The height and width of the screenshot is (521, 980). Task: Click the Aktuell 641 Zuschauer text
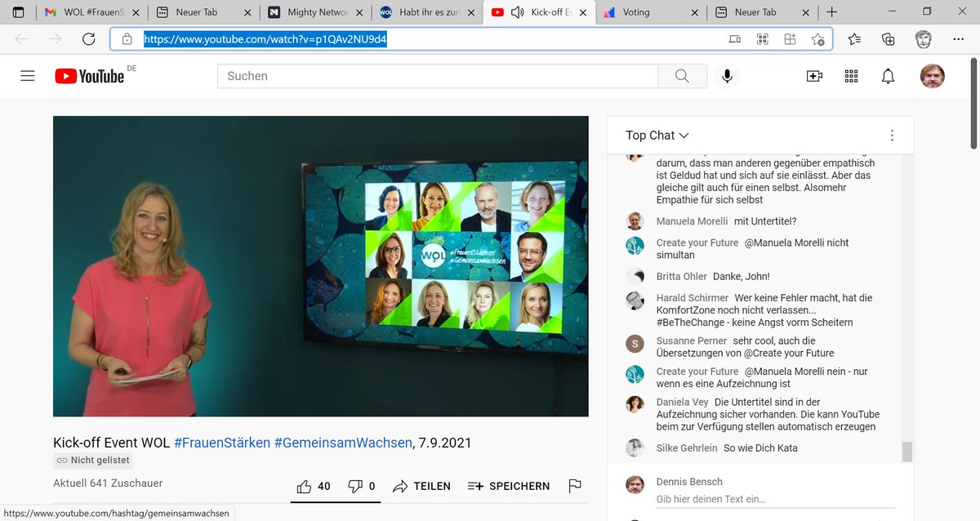coord(108,483)
